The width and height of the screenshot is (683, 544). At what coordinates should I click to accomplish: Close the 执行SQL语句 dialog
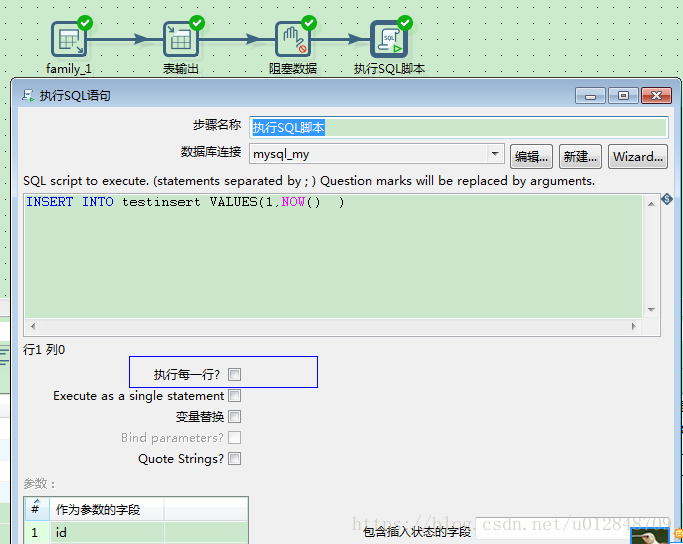tap(656, 95)
